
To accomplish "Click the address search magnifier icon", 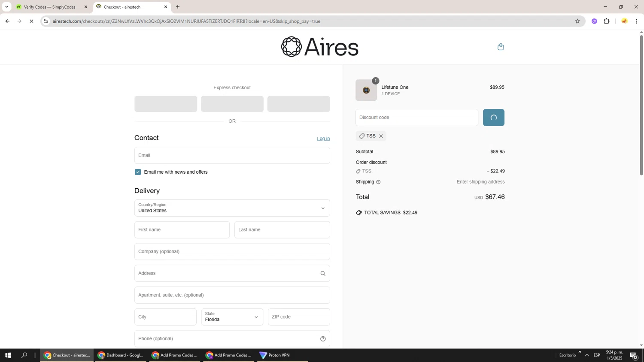I will click(x=323, y=274).
